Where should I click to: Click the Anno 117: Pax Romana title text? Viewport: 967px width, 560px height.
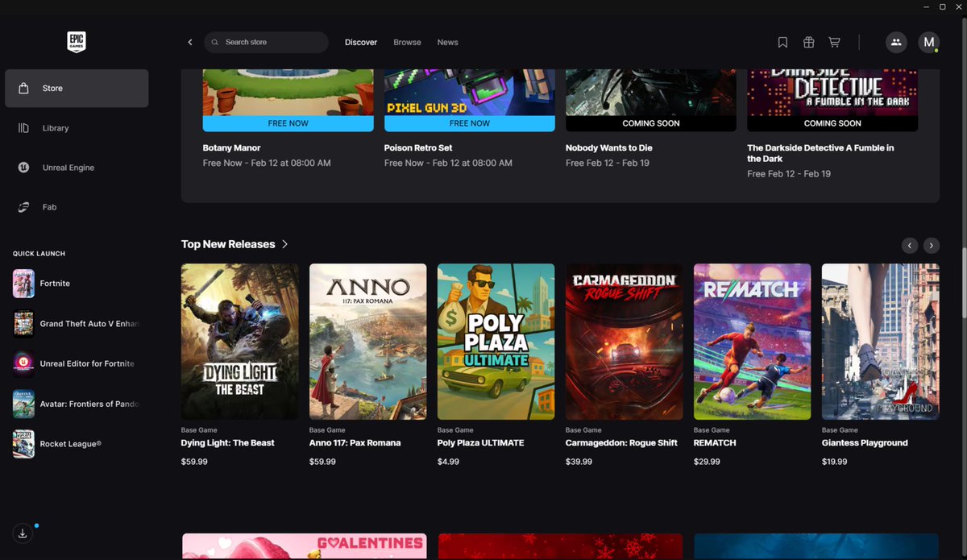click(x=355, y=443)
